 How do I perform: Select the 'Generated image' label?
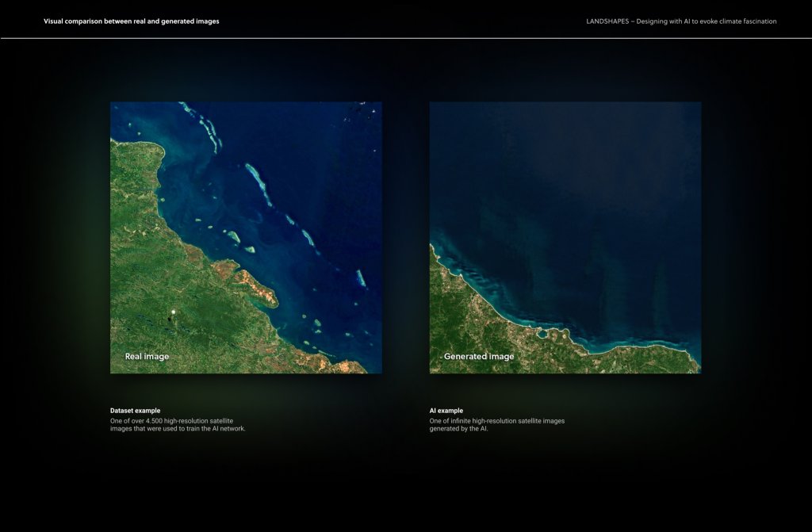(x=479, y=357)
